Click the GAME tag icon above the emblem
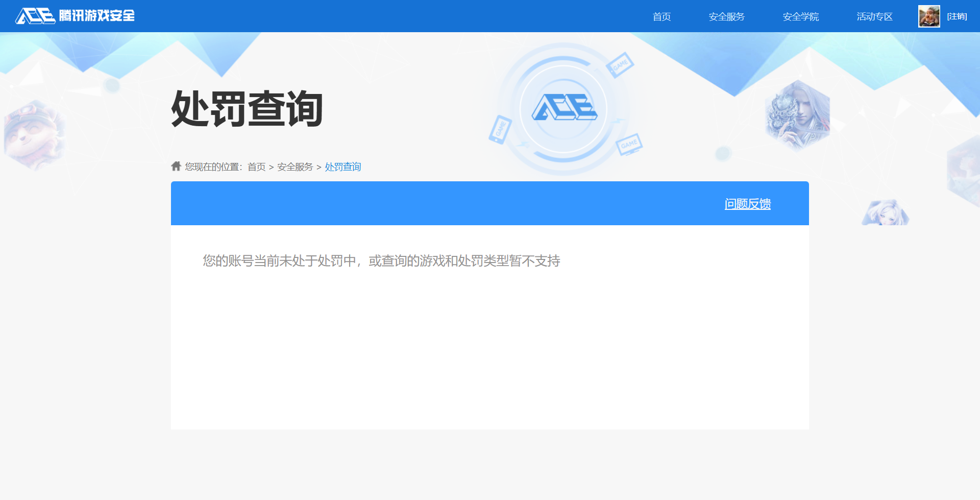The width and height of the screenshot is (980, 500). pos(620,65)
